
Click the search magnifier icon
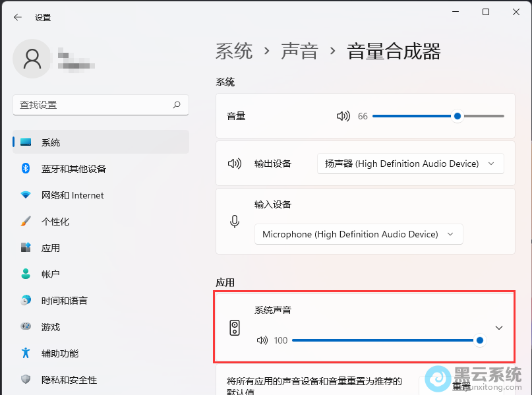click(177, 105)
